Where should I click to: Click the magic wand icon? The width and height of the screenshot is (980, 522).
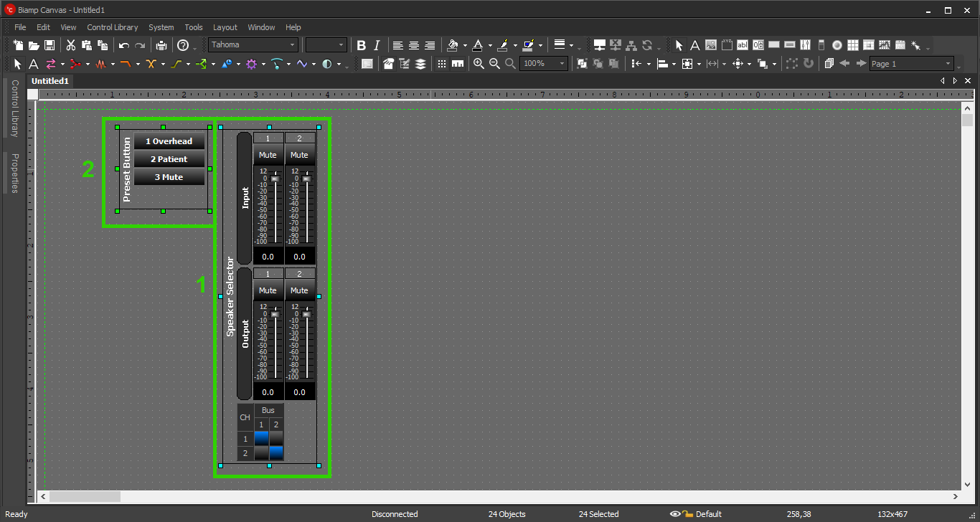tap(915, 45)
